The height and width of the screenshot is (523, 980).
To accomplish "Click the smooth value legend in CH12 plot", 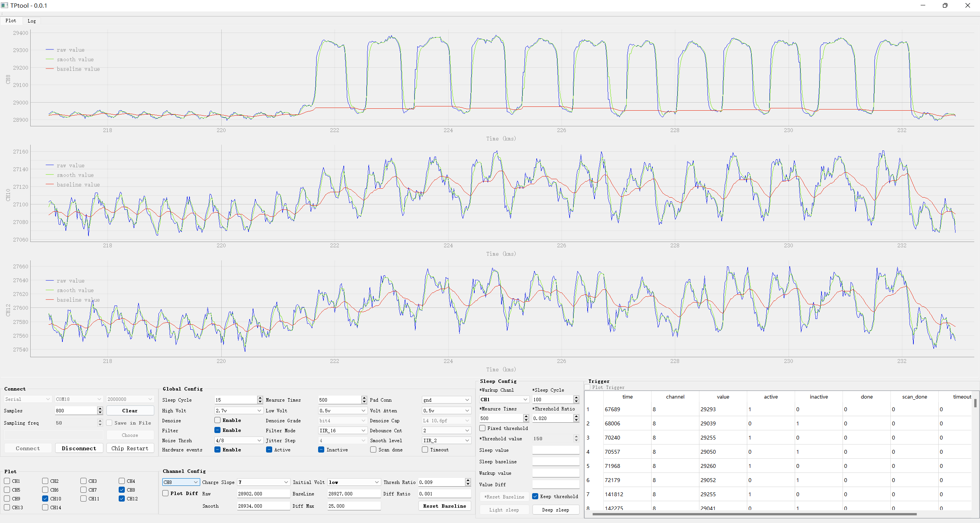I will click(x=70, y=290).
